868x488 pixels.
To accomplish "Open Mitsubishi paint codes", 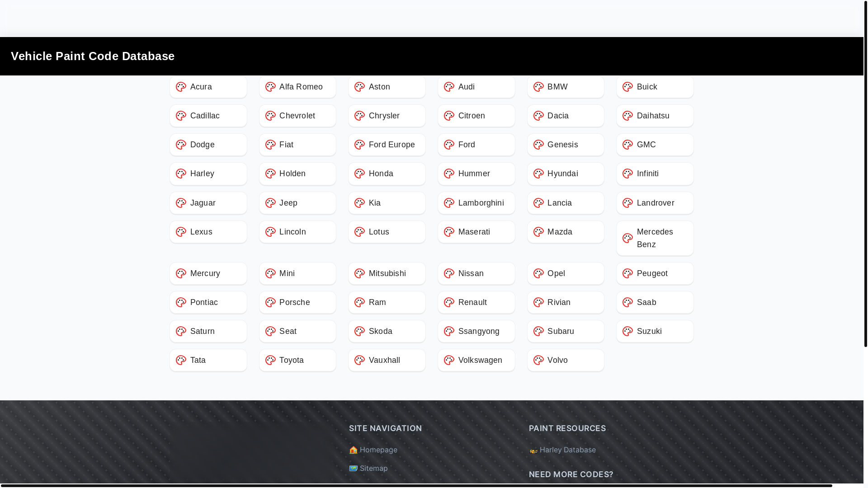I will click(x=387, y=273).
